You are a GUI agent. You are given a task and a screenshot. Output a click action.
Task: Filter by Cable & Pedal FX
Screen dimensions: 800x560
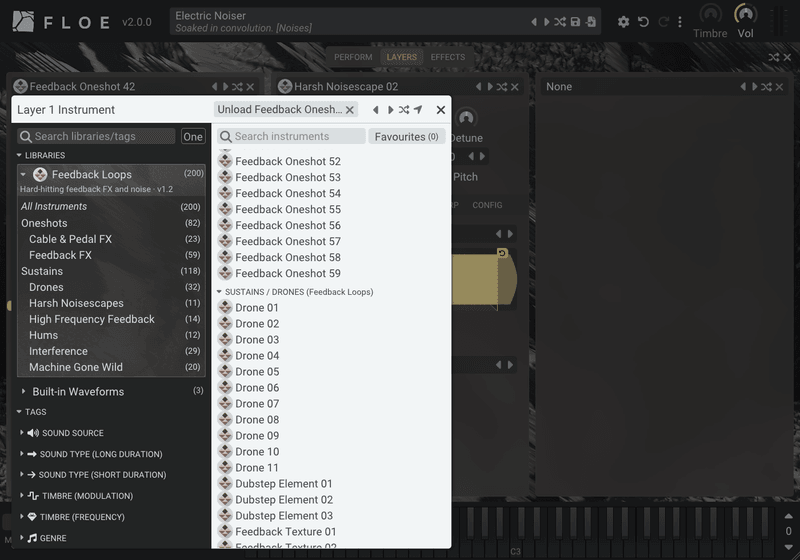[x=111, y=239]
